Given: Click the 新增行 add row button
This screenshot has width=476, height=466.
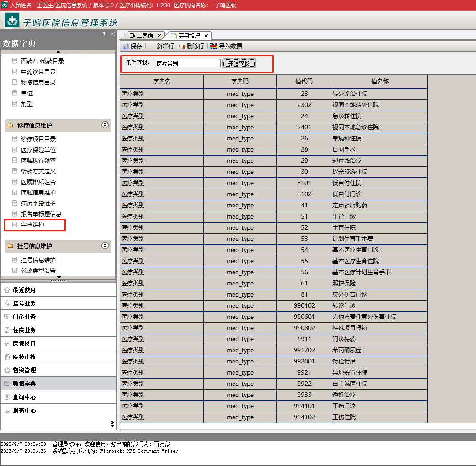Looking at the screenshot, I should pos(165,46).
